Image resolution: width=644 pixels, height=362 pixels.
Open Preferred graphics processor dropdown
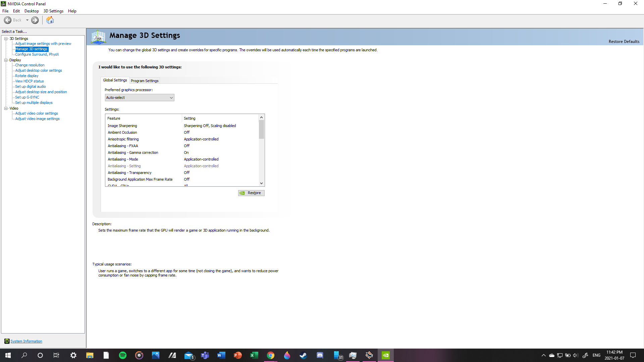point(140,98)
